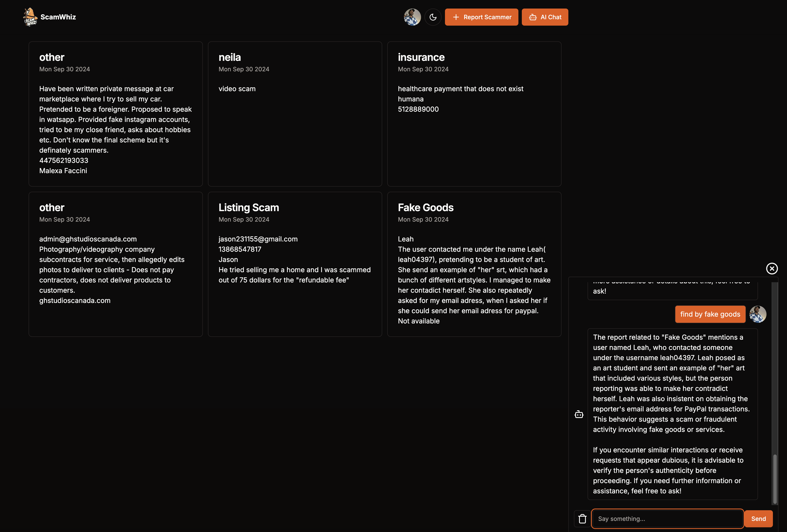Image resolution: width=787 pixels, height=532 pixels.
Task: Open the other report about car marketplace
Action: point(116,114)
